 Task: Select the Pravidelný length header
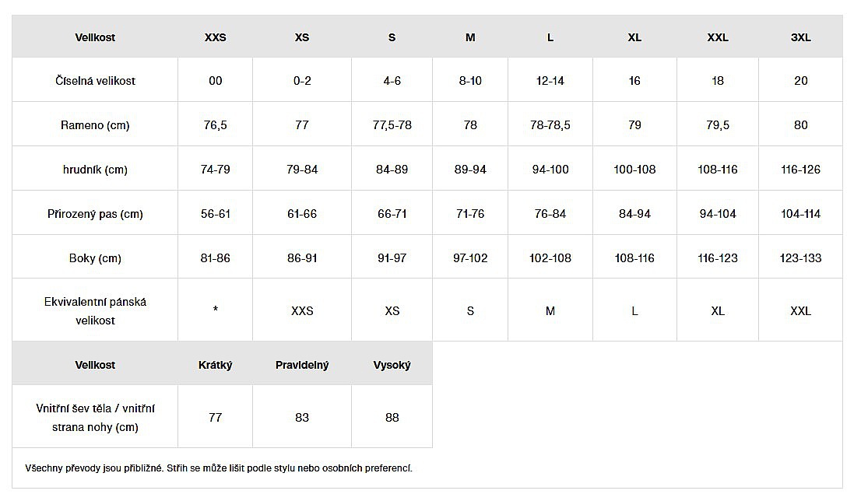[302, 365]
